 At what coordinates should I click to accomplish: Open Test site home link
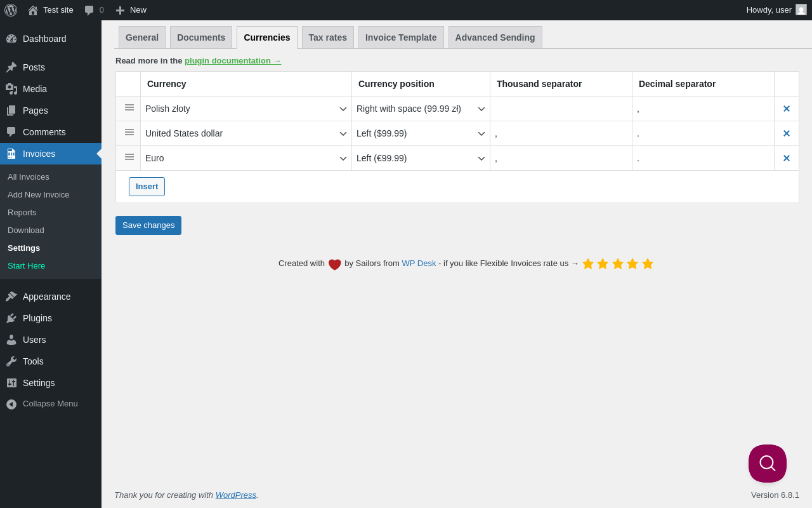51,10
